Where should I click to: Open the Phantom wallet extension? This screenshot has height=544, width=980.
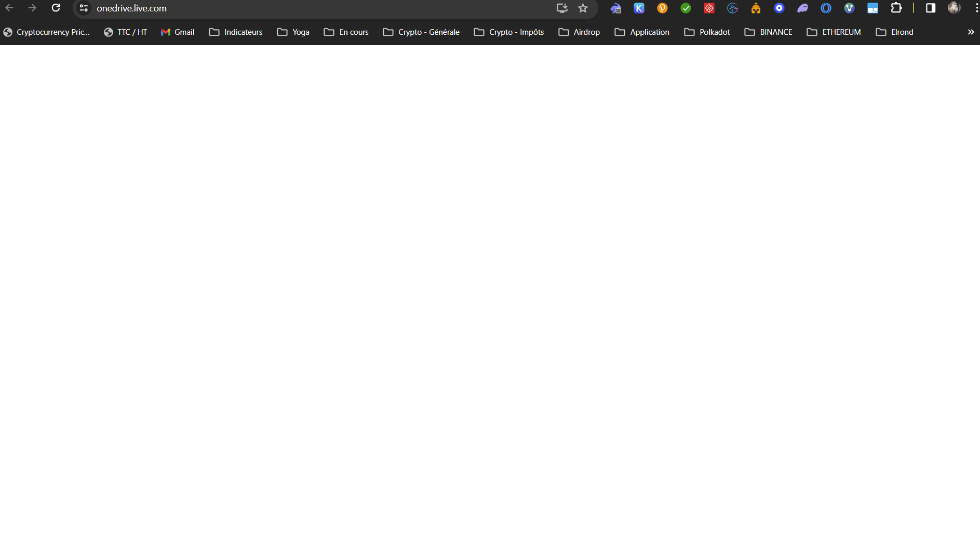(x=803, y=8)
